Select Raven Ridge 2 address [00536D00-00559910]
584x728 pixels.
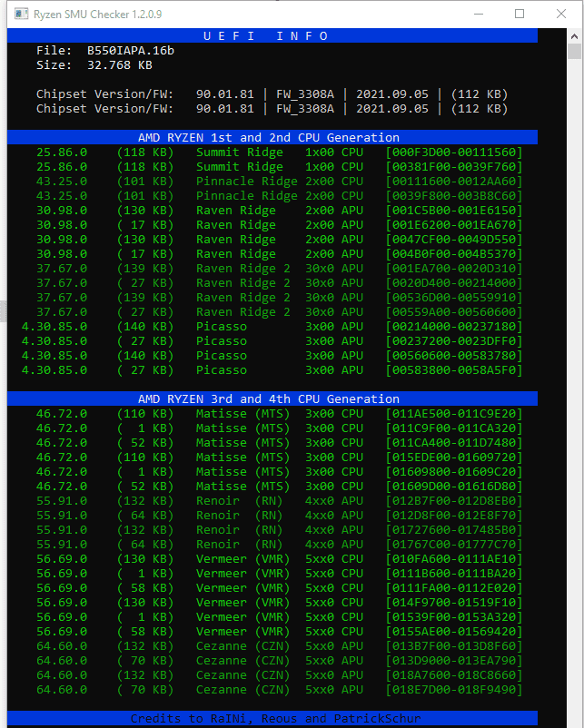pyautogui.click(x=454, y=298)
